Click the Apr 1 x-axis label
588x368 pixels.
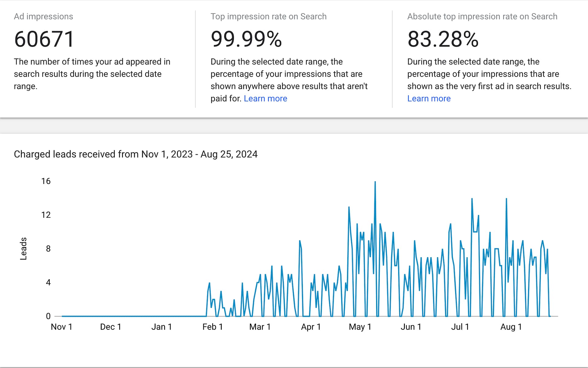(311, 327)
